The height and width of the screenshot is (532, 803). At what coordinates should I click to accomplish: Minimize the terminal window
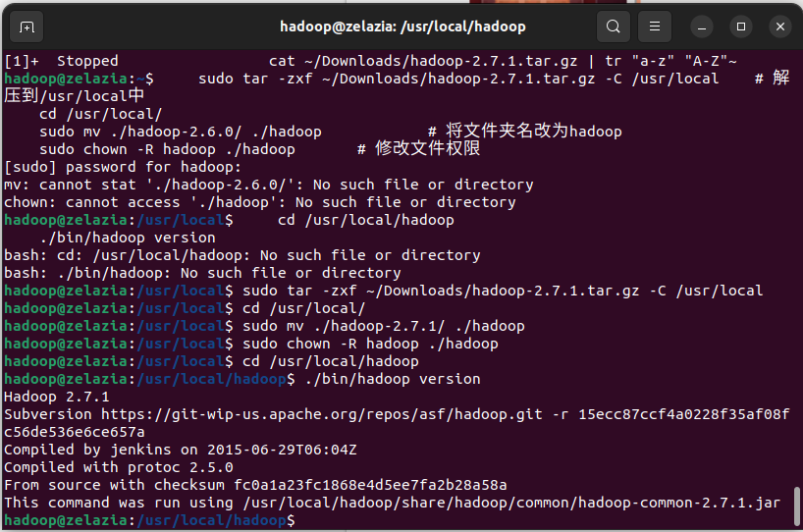click(702, 27)
